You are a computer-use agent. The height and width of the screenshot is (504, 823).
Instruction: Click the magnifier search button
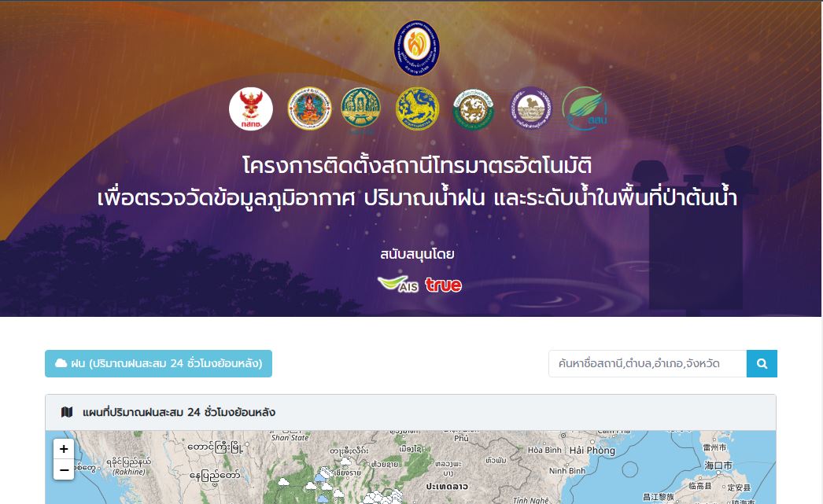(x=762, y=363)
